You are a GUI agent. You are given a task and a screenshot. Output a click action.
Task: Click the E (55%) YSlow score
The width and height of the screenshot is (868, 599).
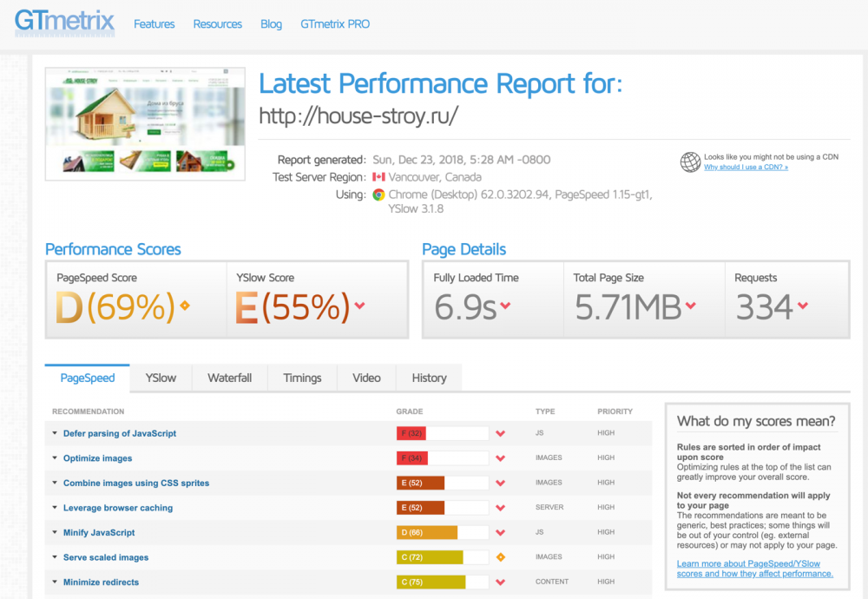pos(293,307)
